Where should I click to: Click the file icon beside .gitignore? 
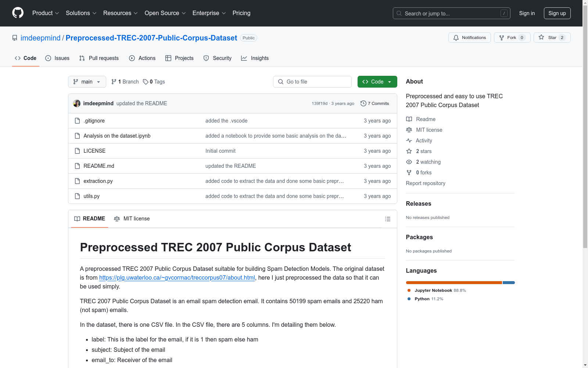(x=77, y=121)
